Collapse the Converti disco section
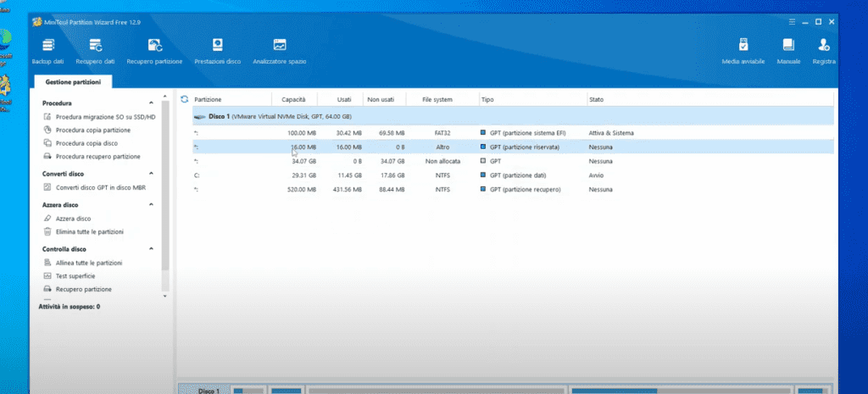 [x=152, y=174]
